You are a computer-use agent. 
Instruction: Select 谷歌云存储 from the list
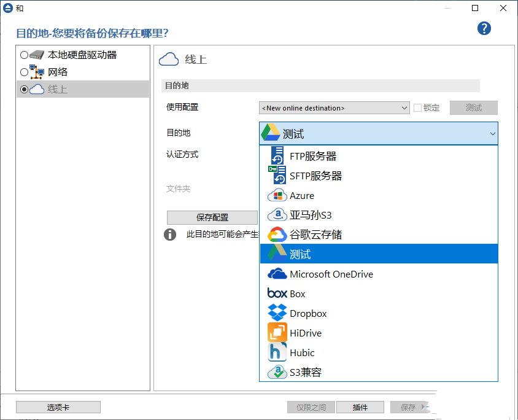click(x=277, y=234)
